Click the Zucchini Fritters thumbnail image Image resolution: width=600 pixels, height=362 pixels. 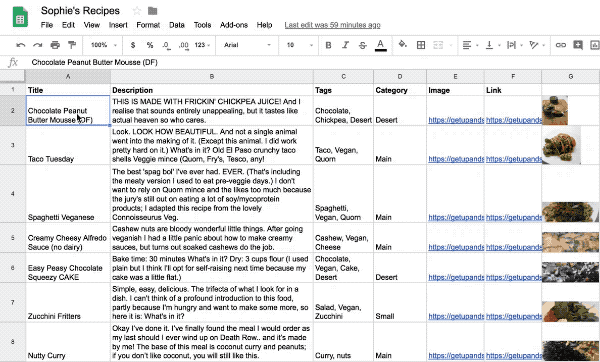pos(571,311)
